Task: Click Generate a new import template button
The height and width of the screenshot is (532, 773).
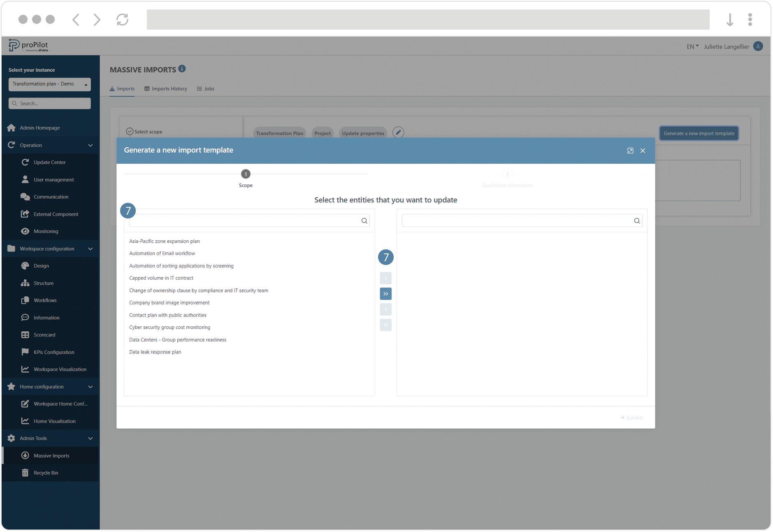Action: coord(699,133)
